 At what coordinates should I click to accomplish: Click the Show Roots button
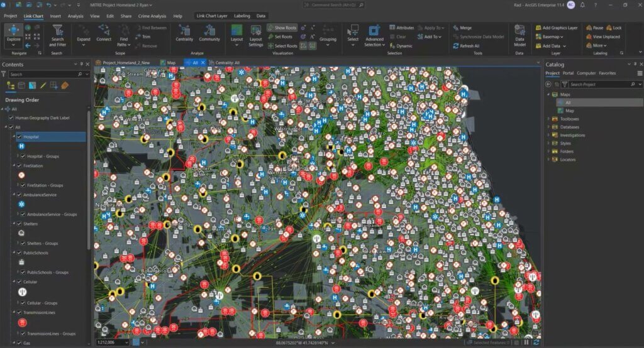[281, 28]
